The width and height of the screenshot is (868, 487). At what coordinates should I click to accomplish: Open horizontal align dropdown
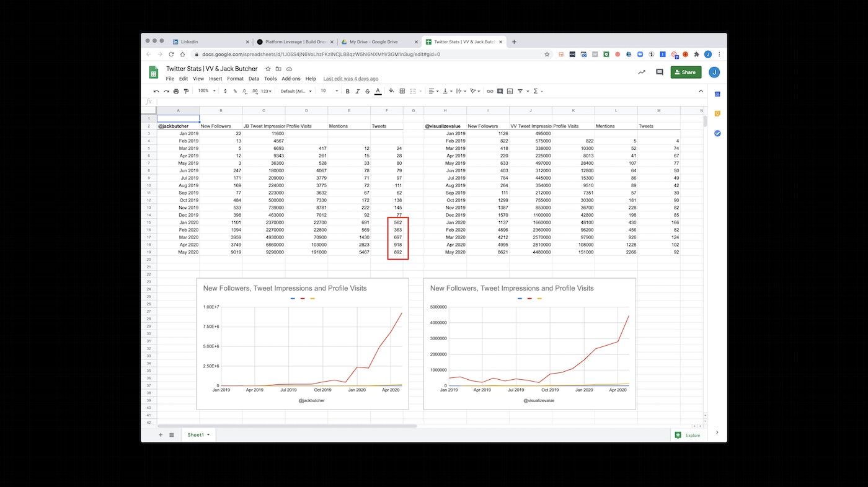click(433, 91)
